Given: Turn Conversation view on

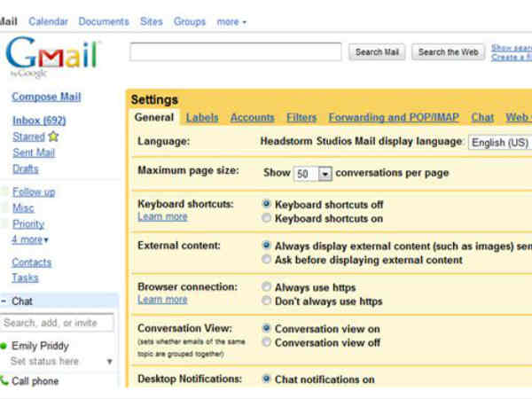Looking at the screenshot, I should [x=266, y=328].
